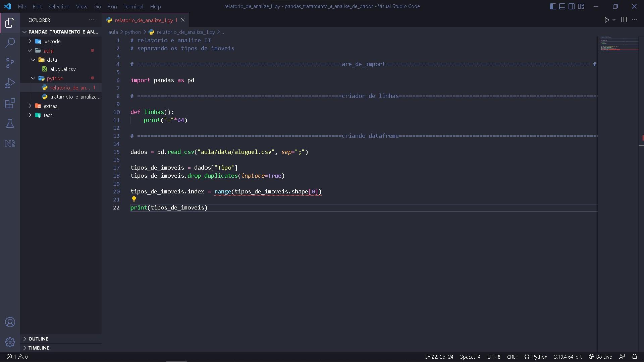
Task: Open Customize Layout icon
Action: point(581,6)
